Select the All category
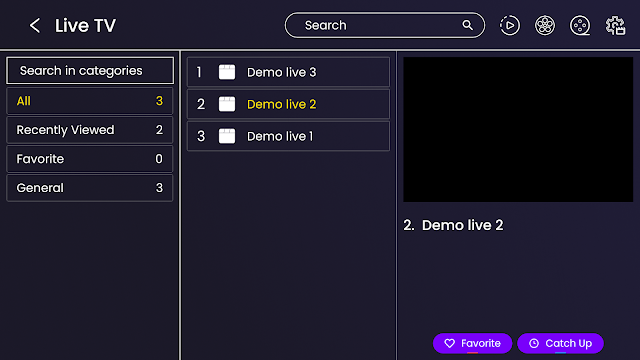Image resolution: width=640 pixels, height=360 pixels. [x=90, y=101]
